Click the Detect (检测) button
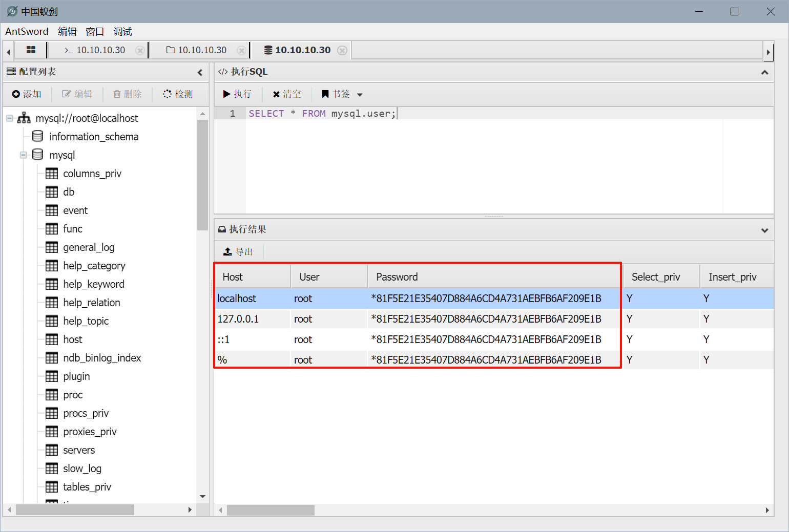The image size is (789, 532). pyautogui.click(x=178, y=94)
